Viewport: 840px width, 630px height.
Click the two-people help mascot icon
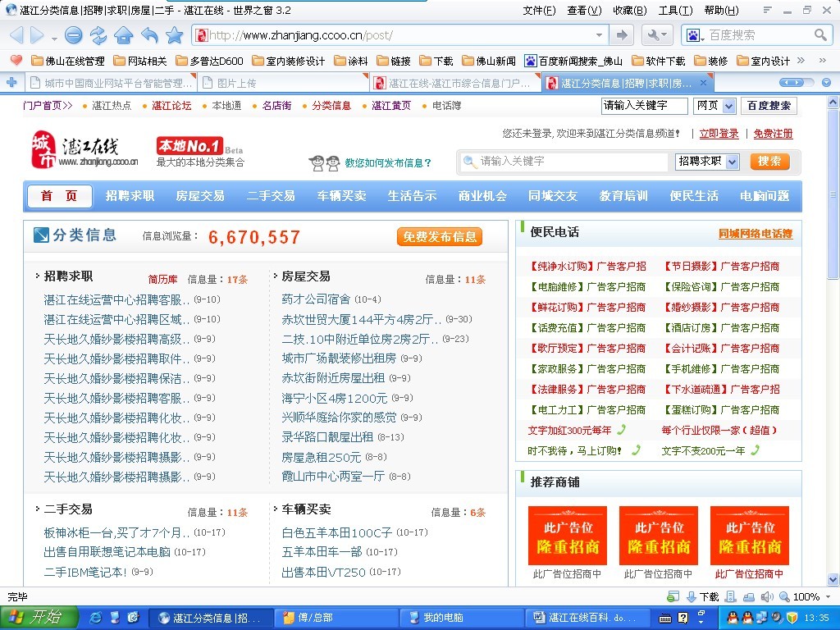pos(325,163)
